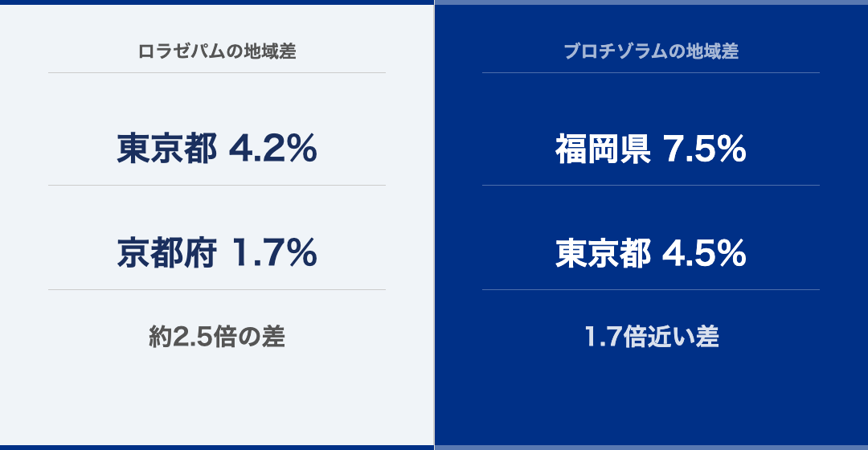868x450 pixels.
Task: Click empty blue area below 1.7倍近い差
Action: [x=652, y=399]
